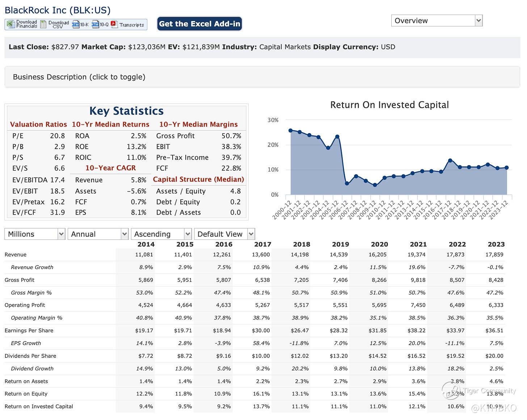Click the 2017 EPS value $30.00
Image resolution: width=527 pixels, height=420 pixels.
261,331
